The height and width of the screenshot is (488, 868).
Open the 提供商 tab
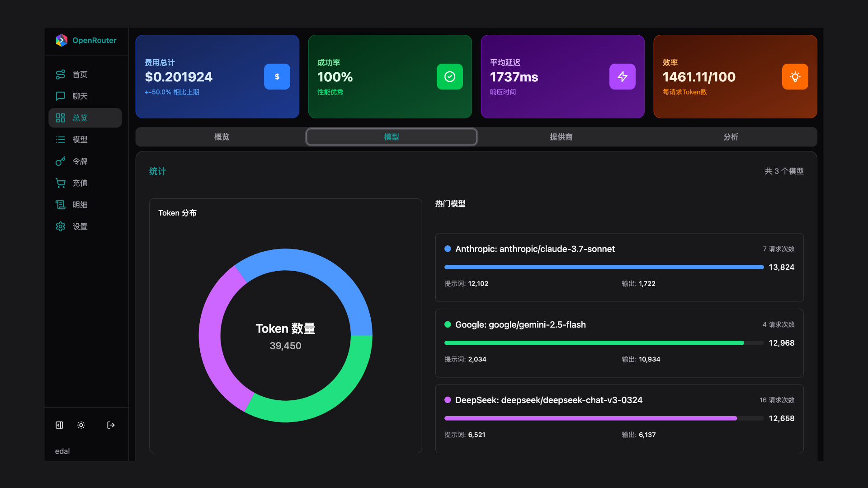coord(561,137)
